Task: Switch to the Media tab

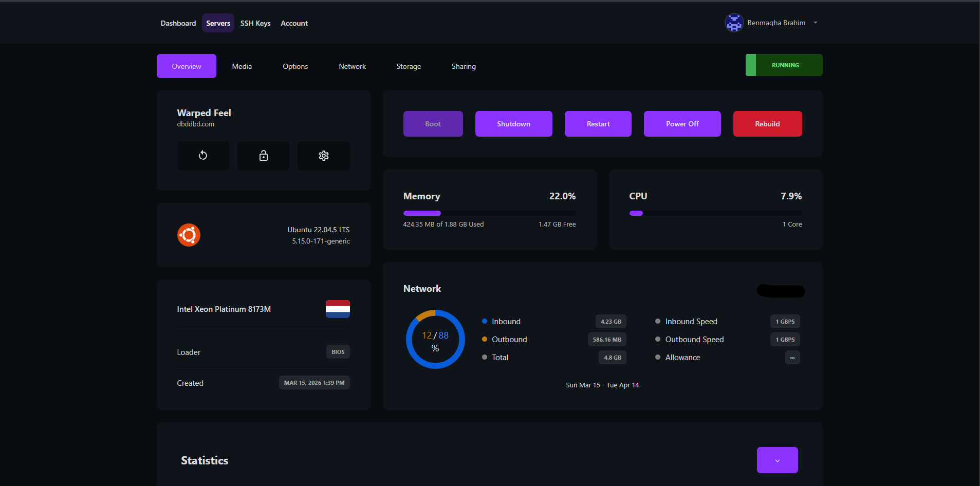Action: click(242, 66)
